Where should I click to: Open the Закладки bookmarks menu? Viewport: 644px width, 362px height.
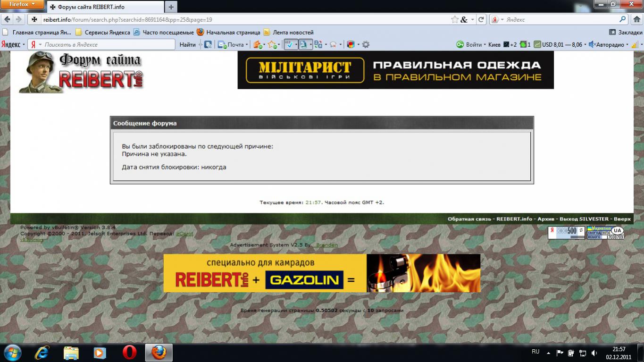click(x=626, y=33)
